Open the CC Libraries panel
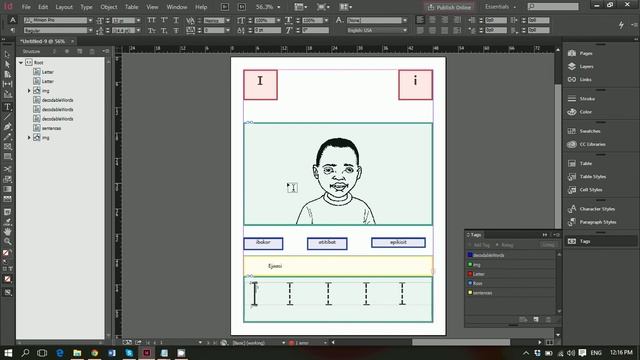Viewport: 640px width, 360px height. coord(587,144)
